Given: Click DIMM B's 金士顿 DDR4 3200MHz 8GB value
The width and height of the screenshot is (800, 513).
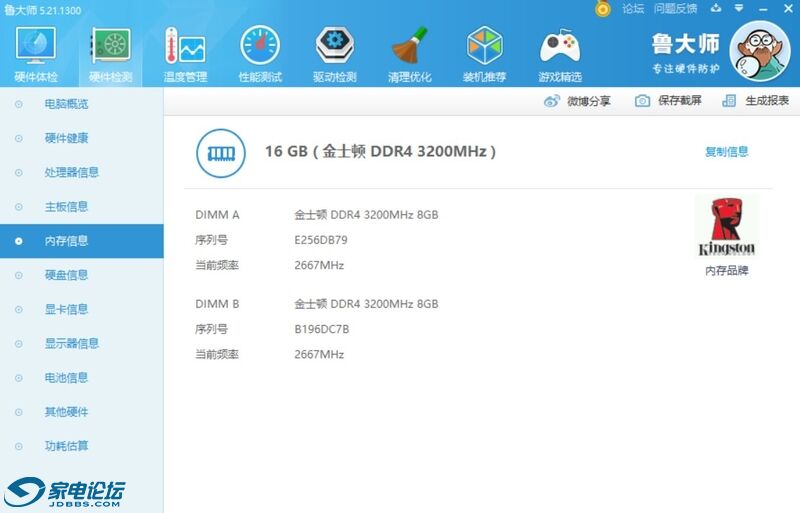Looking at the screenshot, I should [366, 304].
